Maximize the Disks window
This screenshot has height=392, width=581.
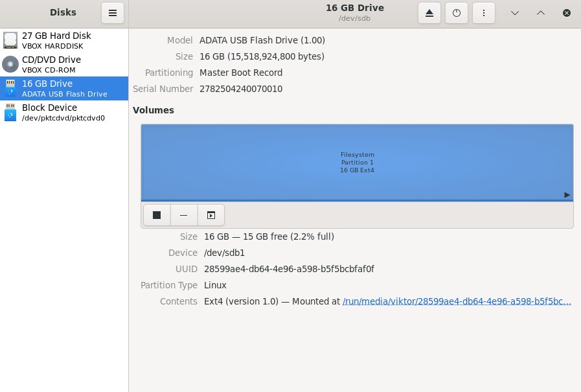[x=541, y=13]
